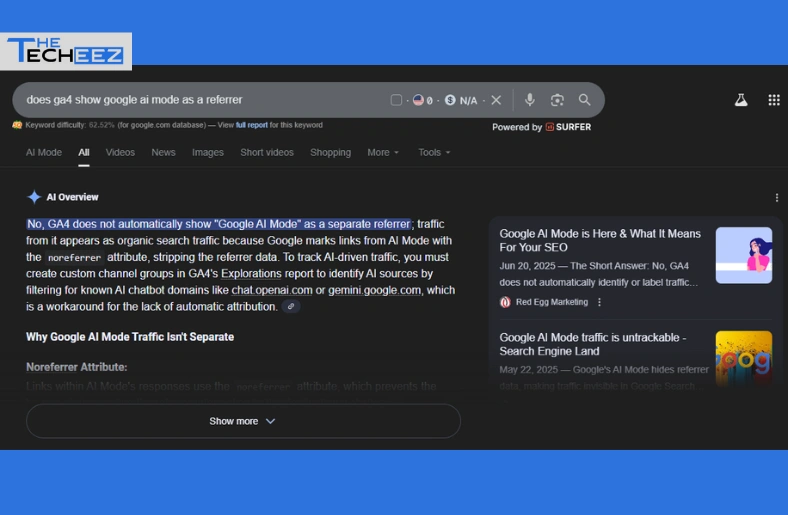Open Red Egg Marketing source options
The height and width of the screenshot is (515, 788).
(600, 302)
